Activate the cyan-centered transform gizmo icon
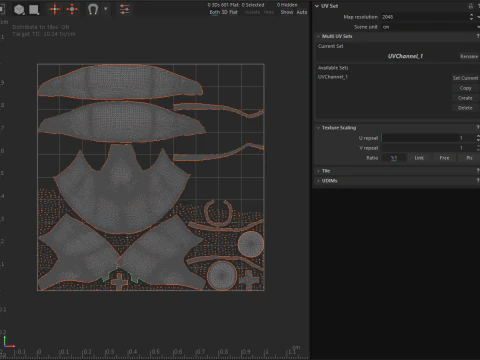The width and height of the screenshot is (480, 360). click(x=55, y=9)
